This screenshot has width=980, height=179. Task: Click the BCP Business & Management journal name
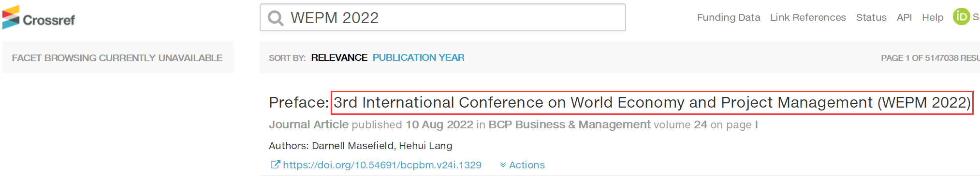[570, 124]
